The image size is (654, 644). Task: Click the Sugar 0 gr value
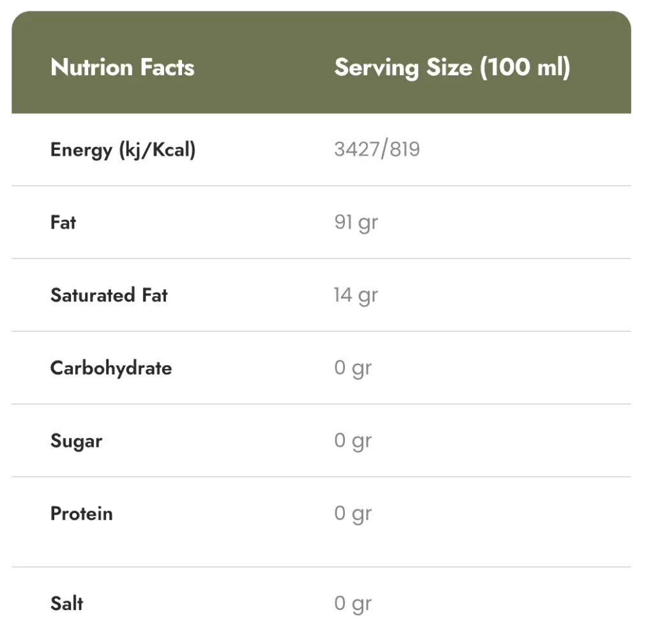point(353,441)
